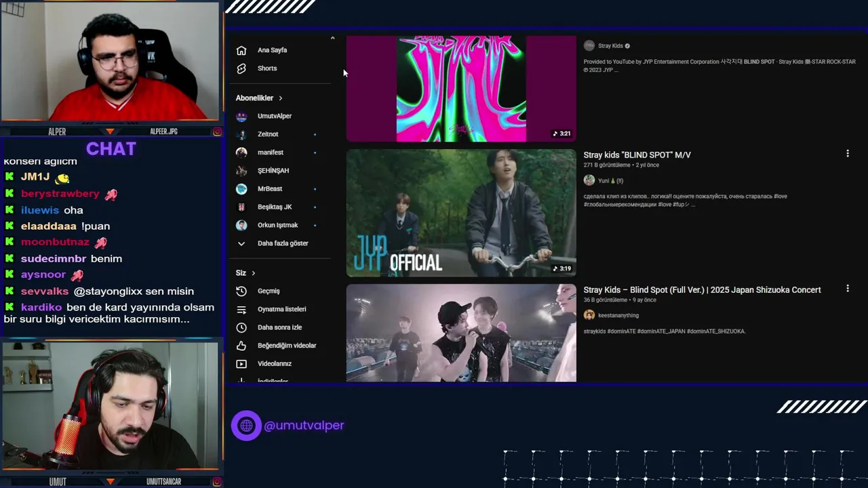Image resolution: width=868 pixels, height=488 pixels.
Task: Play Shizuoka concert stage thumbnail
Action: [461, 333]
